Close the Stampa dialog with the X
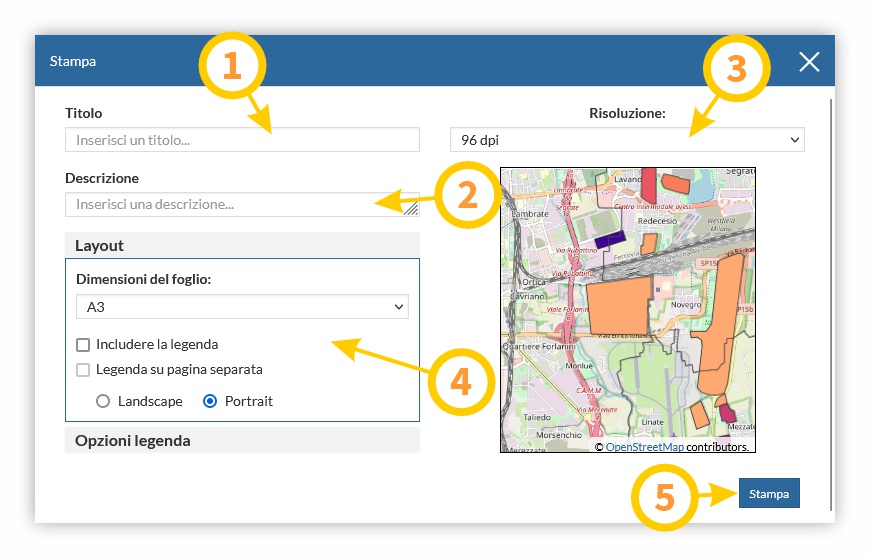 (x=809, y=62)
